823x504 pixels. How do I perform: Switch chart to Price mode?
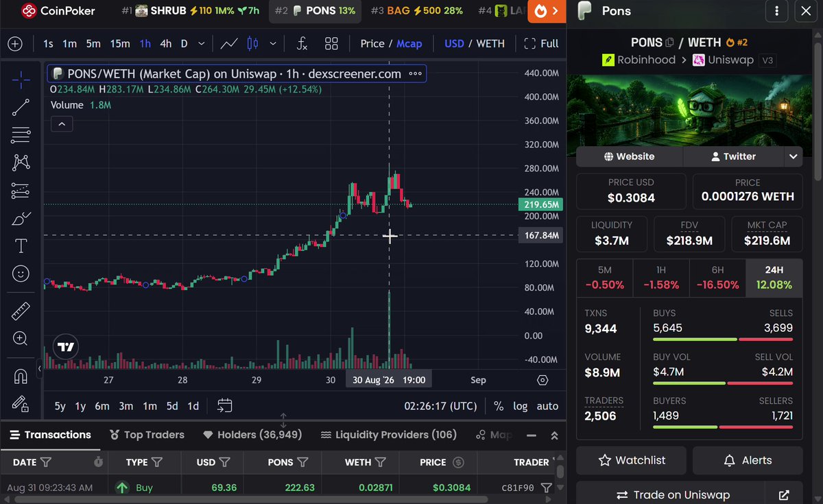(372, 44)
